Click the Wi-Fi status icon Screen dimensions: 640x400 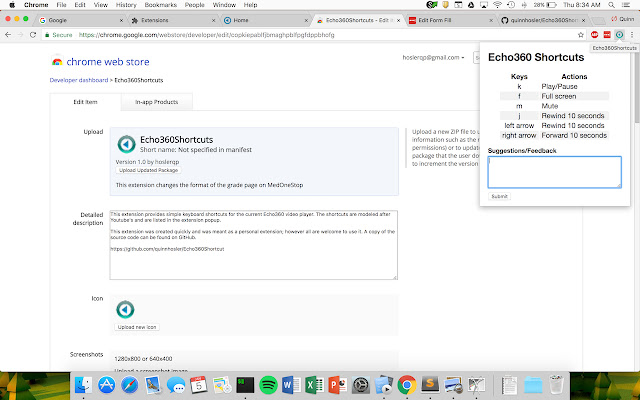point(497,5)
